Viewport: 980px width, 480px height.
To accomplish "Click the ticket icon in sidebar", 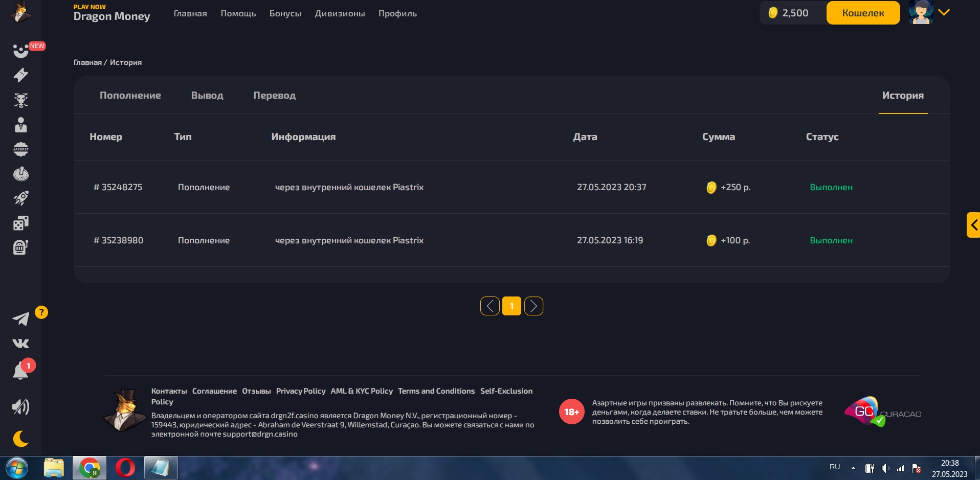I will [20, 75].
